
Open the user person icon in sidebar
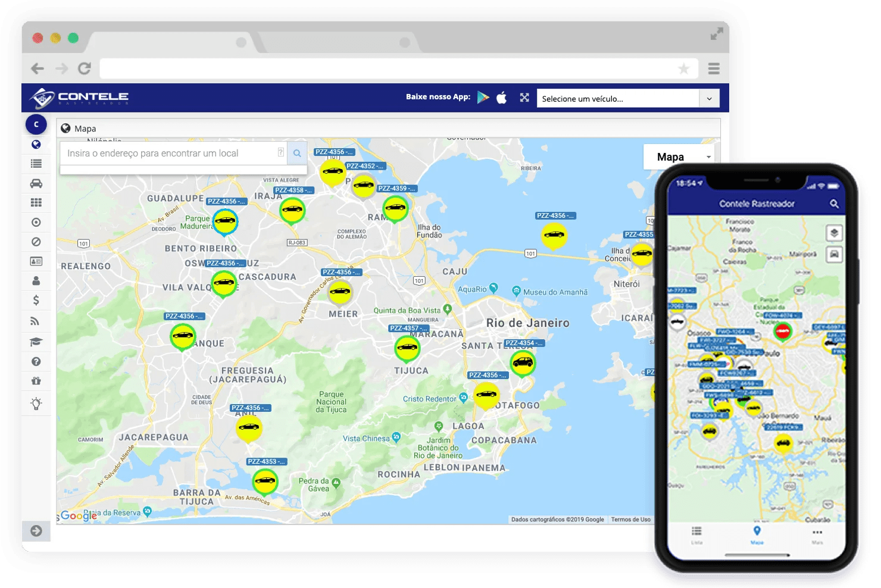click(x=36, y=280)
